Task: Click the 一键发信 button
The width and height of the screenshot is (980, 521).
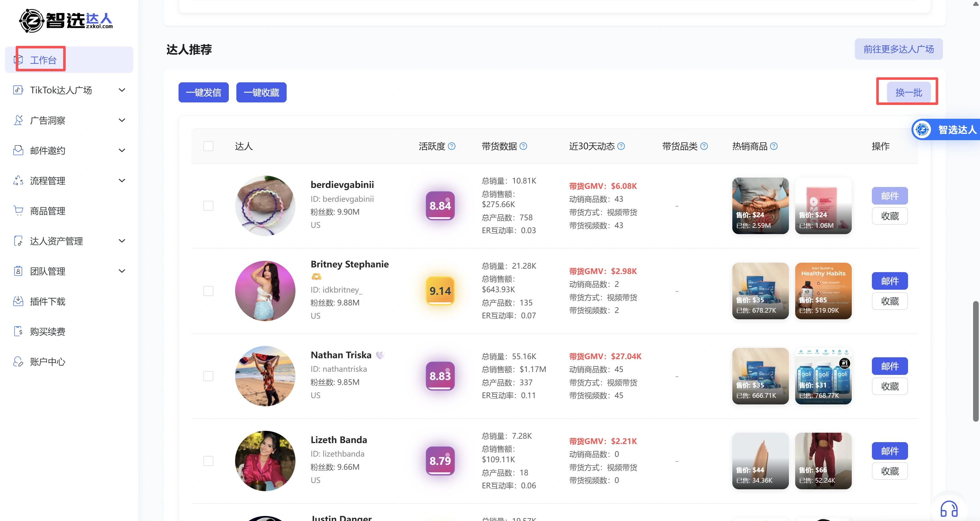Action: 204,92
